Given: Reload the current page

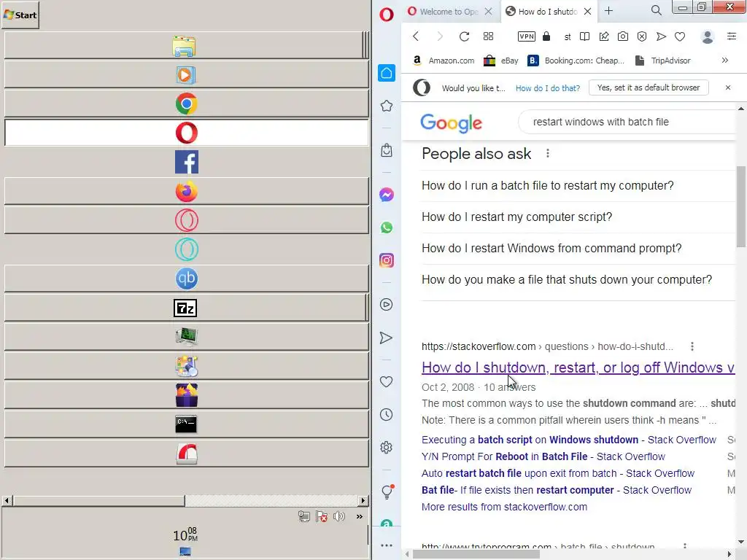Looking at the screenshot, I should coord(464,36).
